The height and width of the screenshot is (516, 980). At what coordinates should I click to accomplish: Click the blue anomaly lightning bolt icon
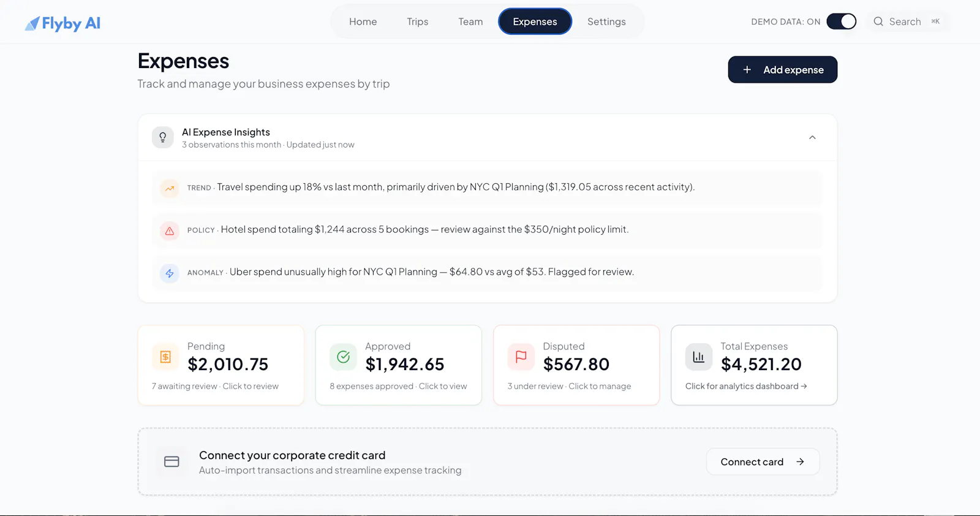click(170, 273)
